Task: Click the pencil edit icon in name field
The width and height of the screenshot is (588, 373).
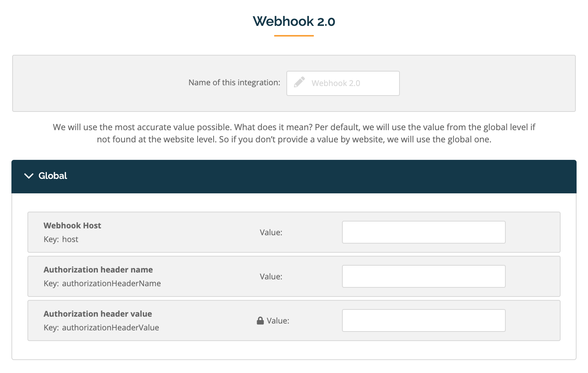Action: click(299, 82)
